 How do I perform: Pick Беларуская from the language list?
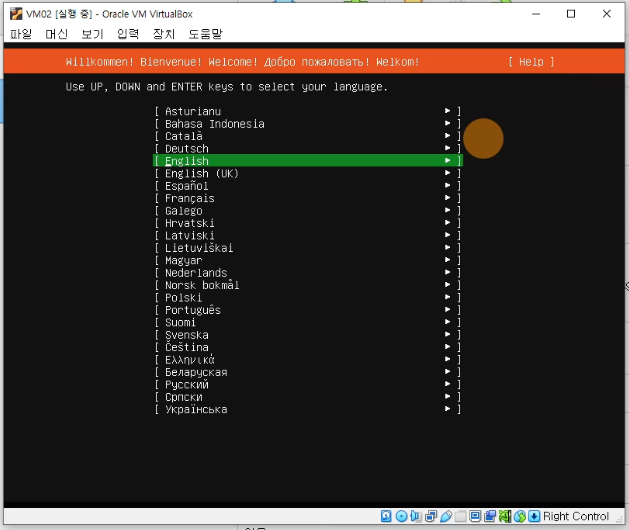(308, 372)
